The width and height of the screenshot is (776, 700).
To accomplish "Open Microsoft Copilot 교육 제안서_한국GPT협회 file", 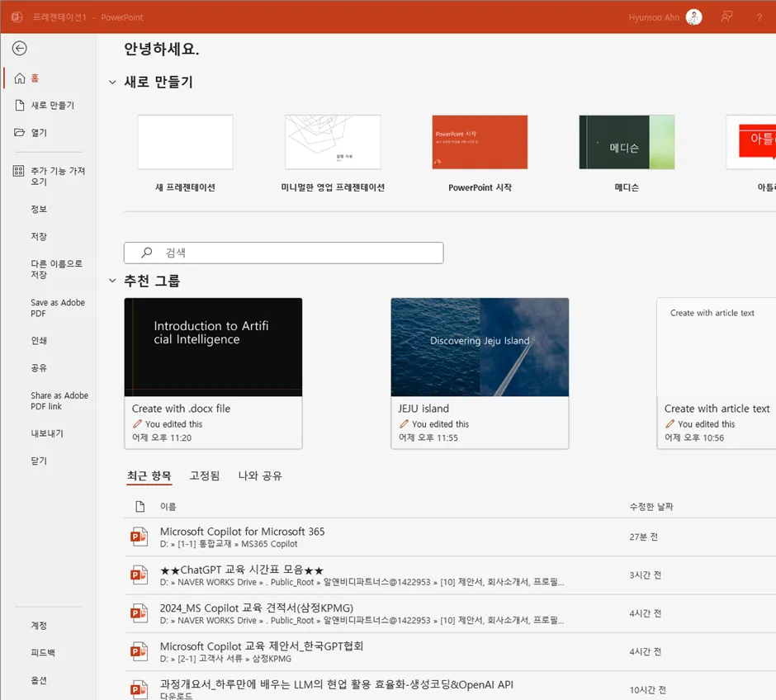I will [x=262, y=646].
